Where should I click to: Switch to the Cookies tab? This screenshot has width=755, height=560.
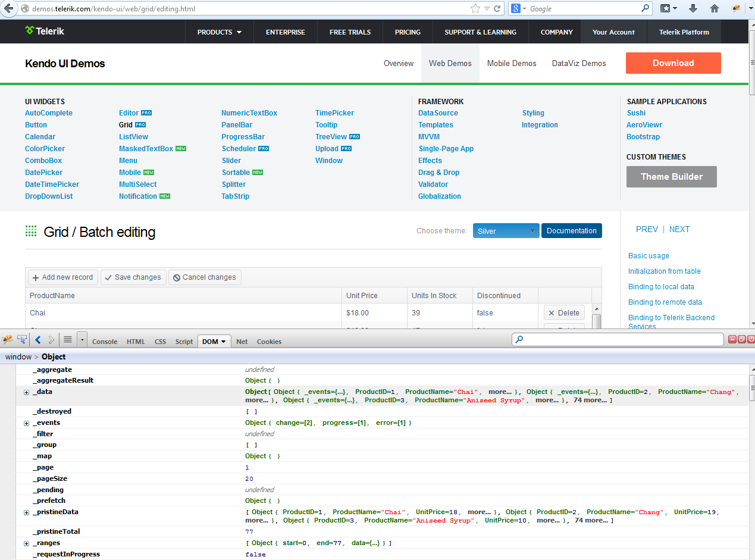click(x=269, y=342)
